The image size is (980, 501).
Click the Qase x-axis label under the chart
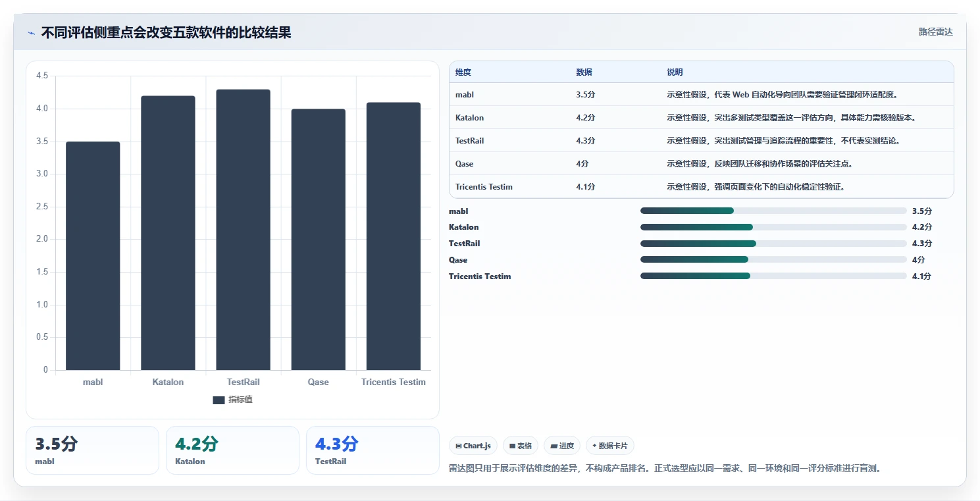pyautogui.click(x=318, y=382)
